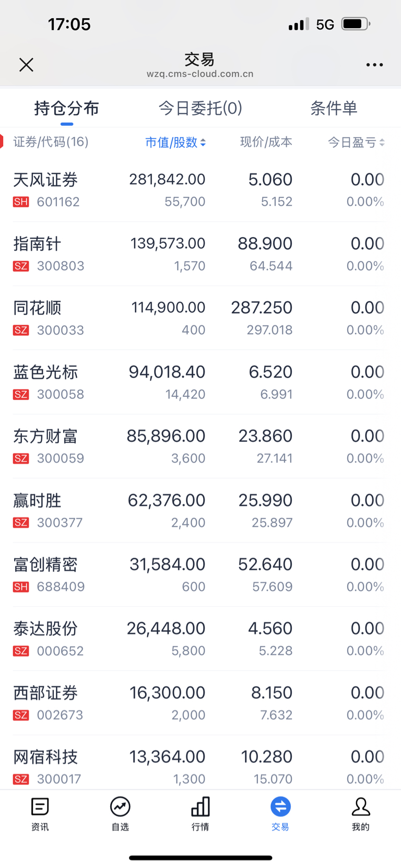Open the three-dot more options menu
This screenshot has height=868, width=401.
[374, 65]
